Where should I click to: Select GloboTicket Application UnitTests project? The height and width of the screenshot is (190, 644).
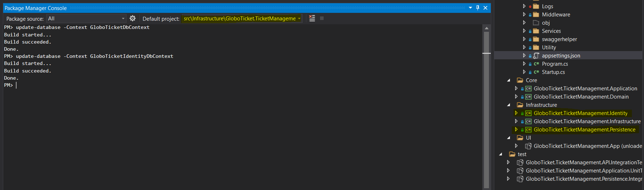(x=584, y=171)
